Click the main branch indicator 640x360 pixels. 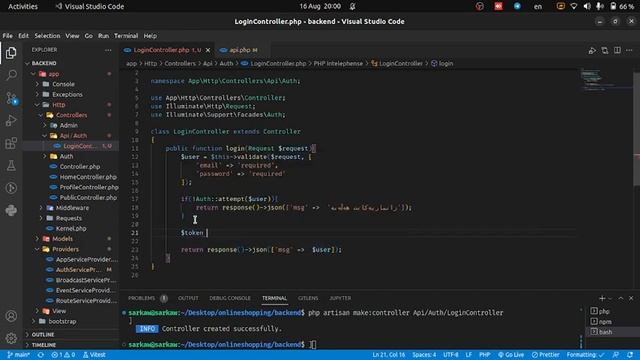pyautogui.click(x=18, y=355)
